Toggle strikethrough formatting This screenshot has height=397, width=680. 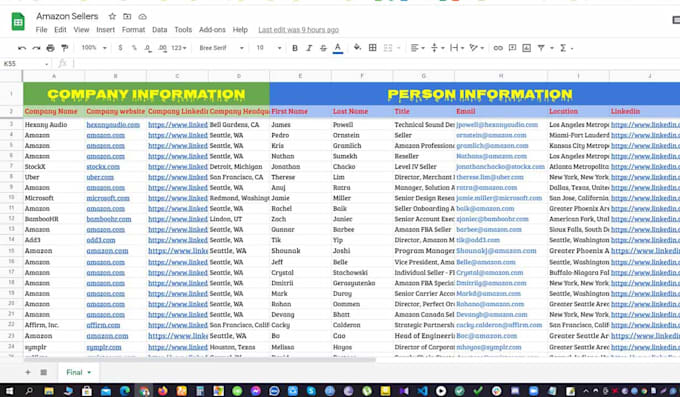[x=323, y=48]
